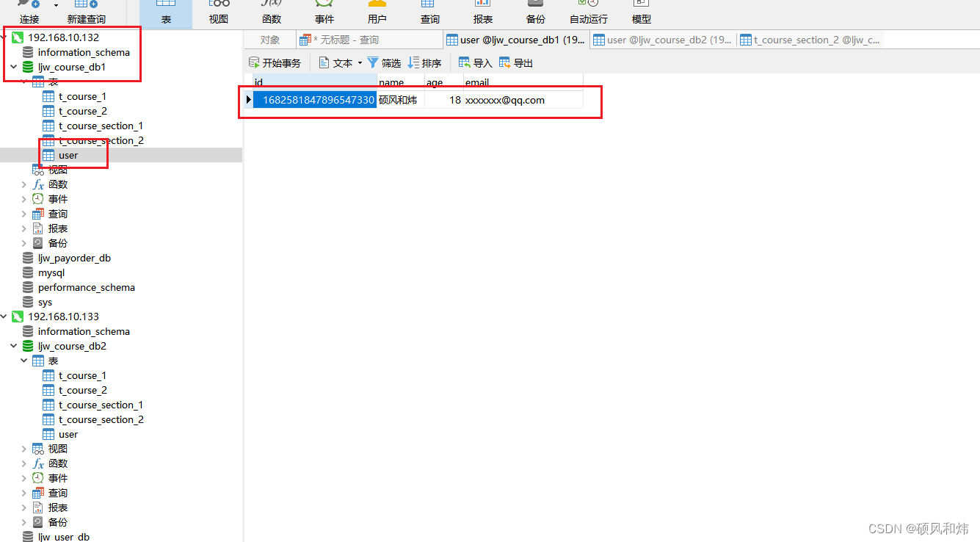Click the name cell 硕风和炜

[x=401, y=100]
